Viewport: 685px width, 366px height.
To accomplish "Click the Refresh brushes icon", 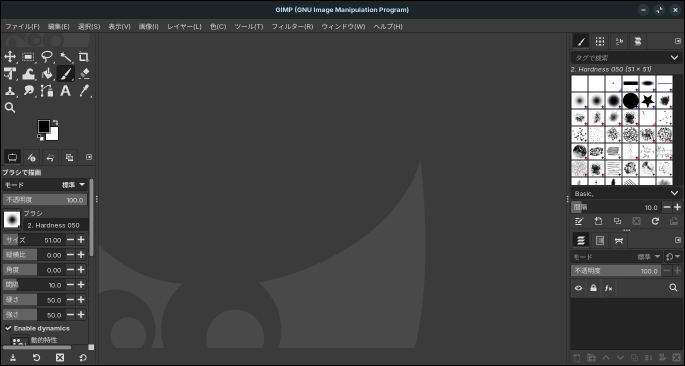I will pyautogui.click(x=655, y=221).
